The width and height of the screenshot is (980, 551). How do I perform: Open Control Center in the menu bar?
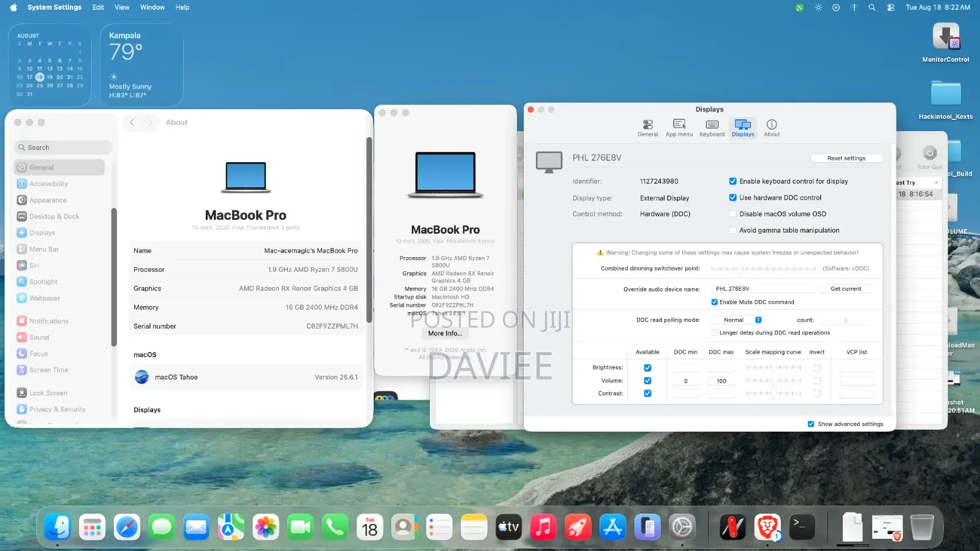pyautogui.click(x=891, y=7)
